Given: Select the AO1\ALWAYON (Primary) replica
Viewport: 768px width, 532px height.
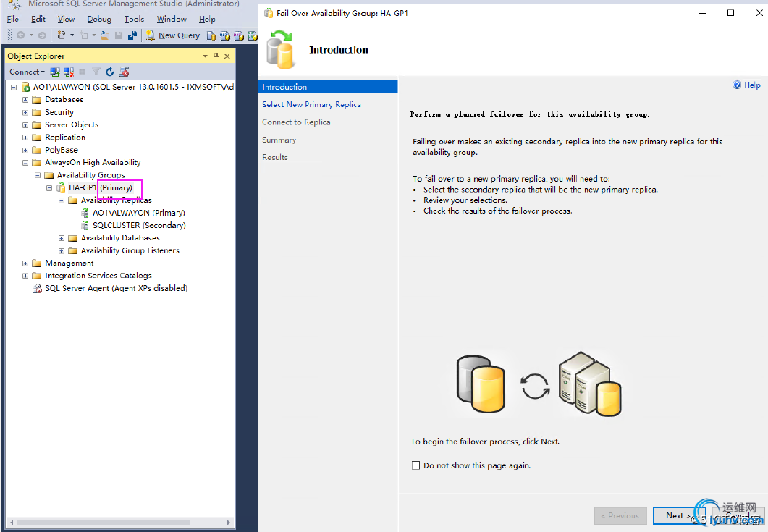Looking at the screenshot, I should pos(138,213).
